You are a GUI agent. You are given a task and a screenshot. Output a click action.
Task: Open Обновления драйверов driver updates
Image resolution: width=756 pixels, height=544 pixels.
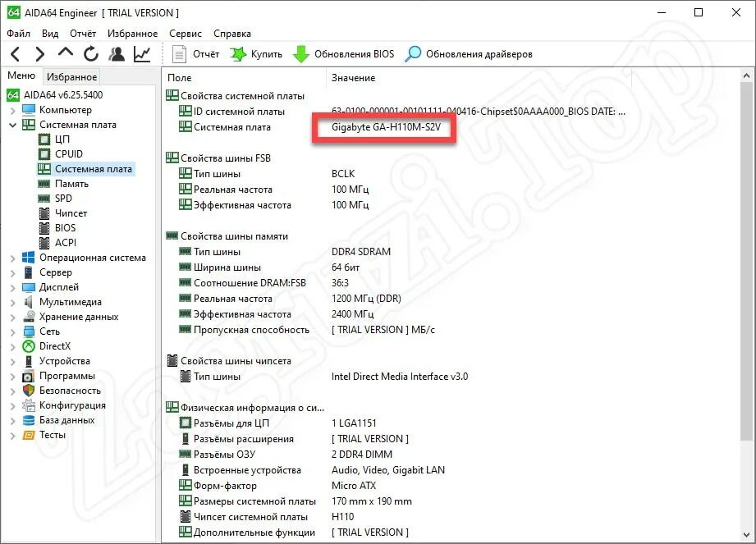(469, 54)
